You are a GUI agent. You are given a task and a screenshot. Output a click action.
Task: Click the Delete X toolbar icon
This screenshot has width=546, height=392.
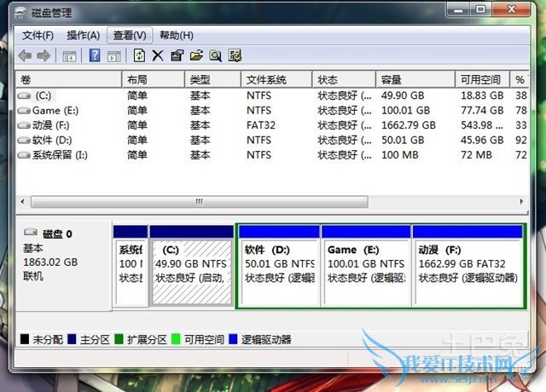158,55
